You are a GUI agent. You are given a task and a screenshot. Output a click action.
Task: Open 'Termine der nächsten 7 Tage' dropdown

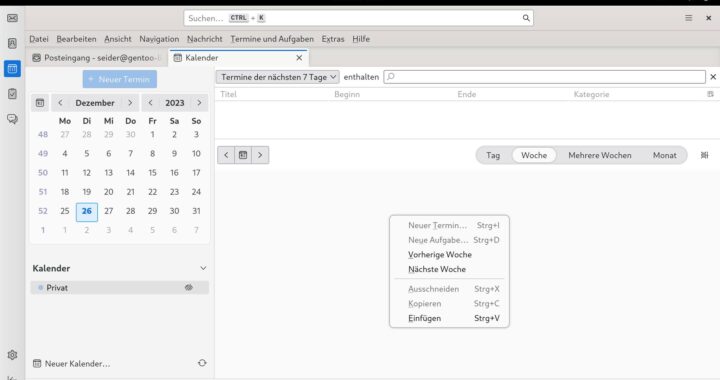(278, 77)
